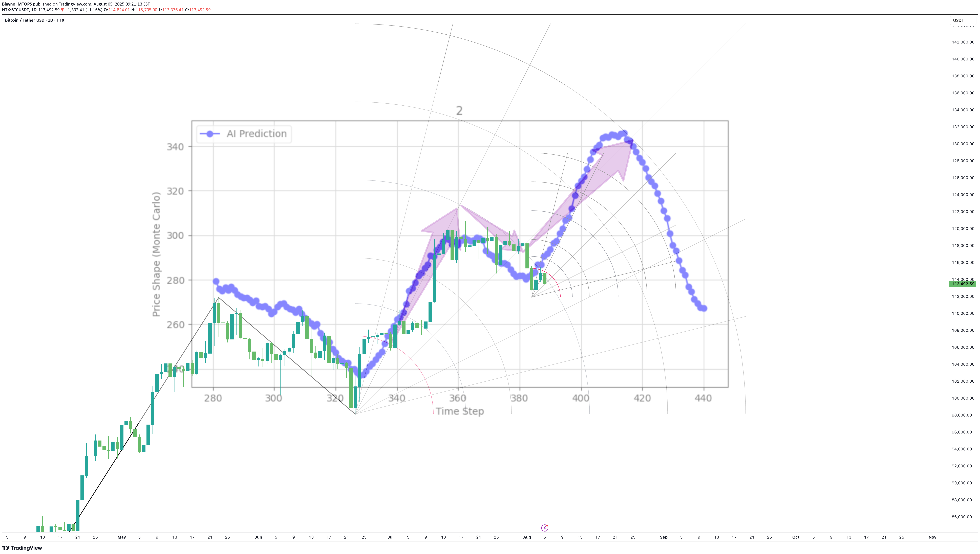The image size is (980, 554).
Task: Click the Aug label on the time axis
Action: tap(527, 537)
